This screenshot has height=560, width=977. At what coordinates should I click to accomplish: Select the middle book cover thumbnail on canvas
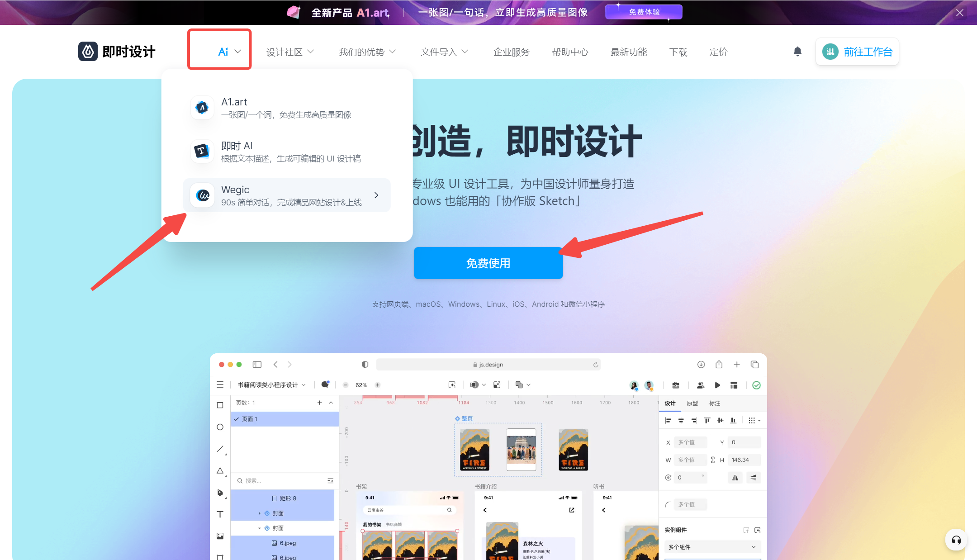[521, 450]
